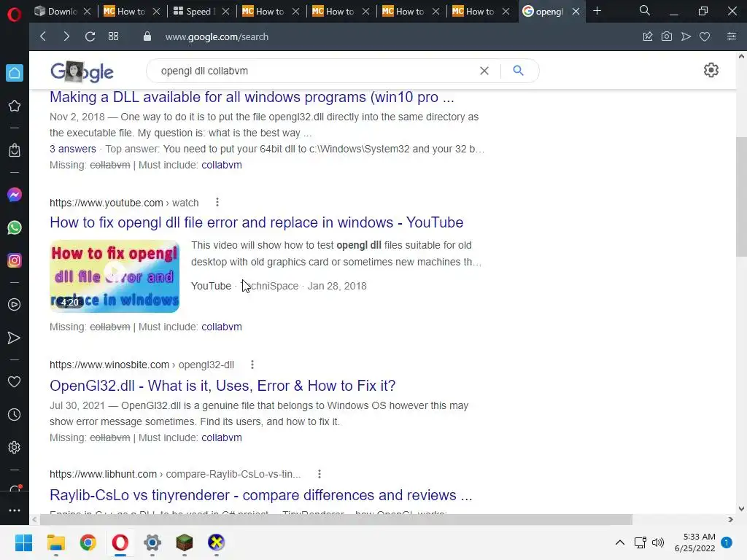This screenshot has height=560, width=747.
Task: Click collabvm must-include under Making a DLL result
Action: tap(222, 166)
